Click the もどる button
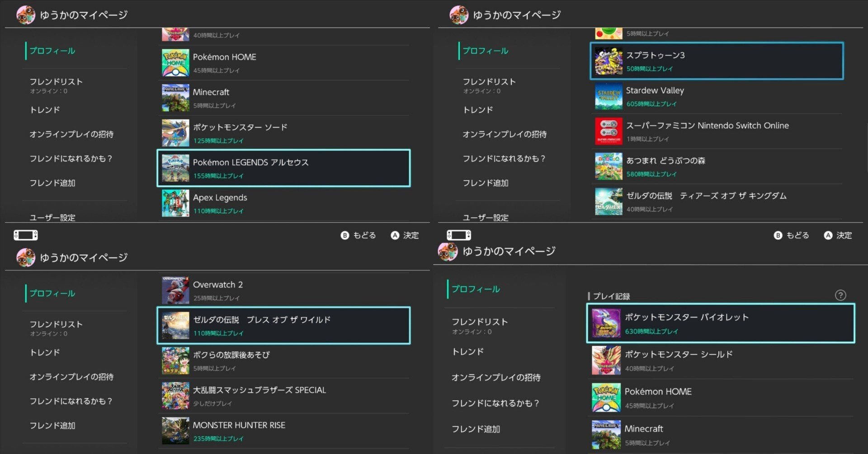Image resolution: width=868 pixels, height=454 pixels. pos(359,235)
